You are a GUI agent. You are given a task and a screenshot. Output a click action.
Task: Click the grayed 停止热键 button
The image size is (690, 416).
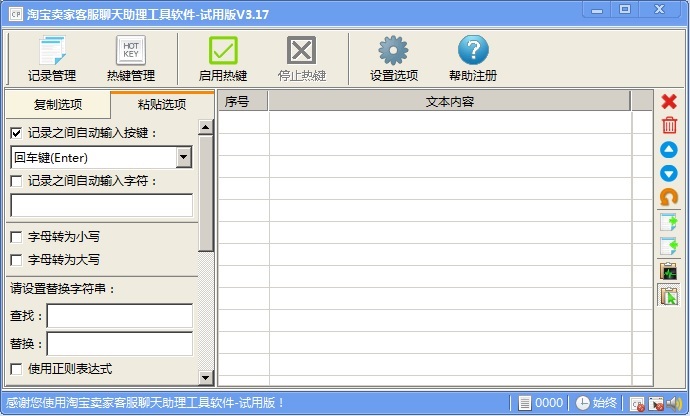(301, 59)
